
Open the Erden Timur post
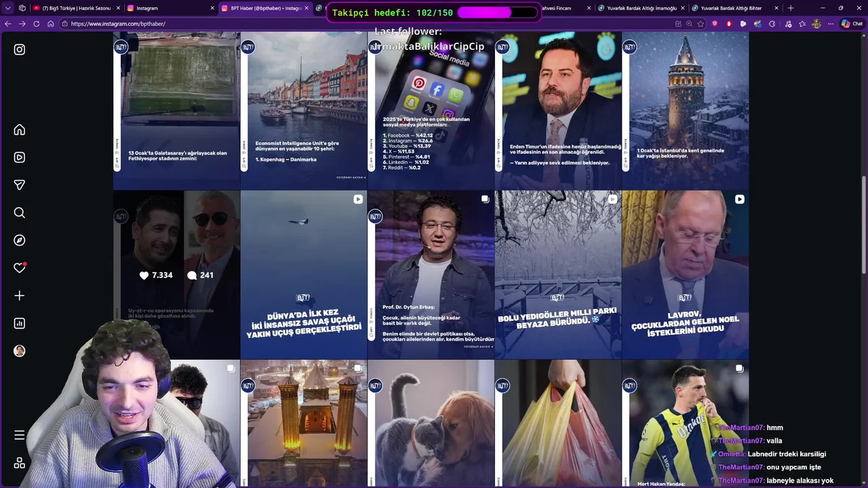558,110
